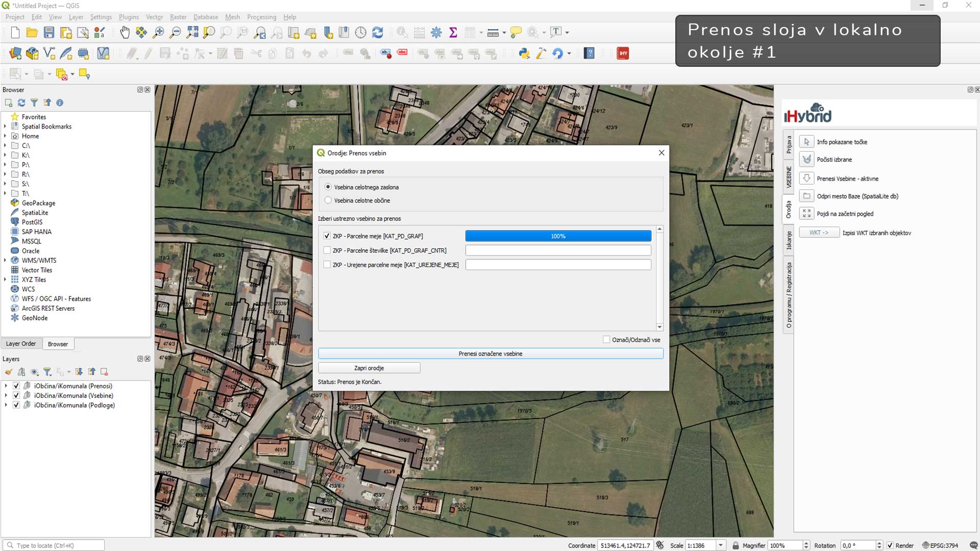Select the Vsebina celotne občine radio option
The height and width of the screenshot is (551, 980).
pyautogui.click(x=328, y=201)
